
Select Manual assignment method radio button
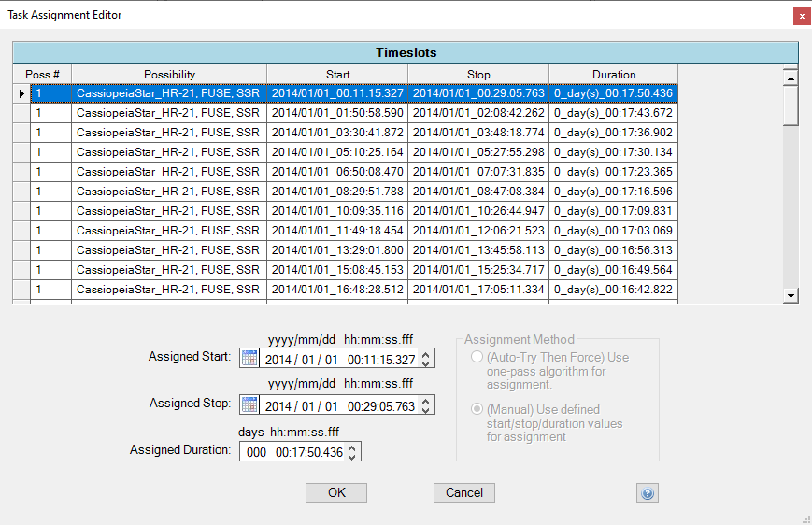[477, 410]
